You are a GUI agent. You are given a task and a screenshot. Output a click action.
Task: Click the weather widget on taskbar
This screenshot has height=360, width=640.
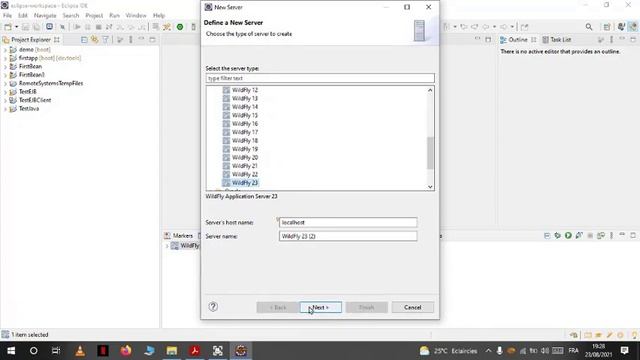pyautogui.click(x=448, y=351)
